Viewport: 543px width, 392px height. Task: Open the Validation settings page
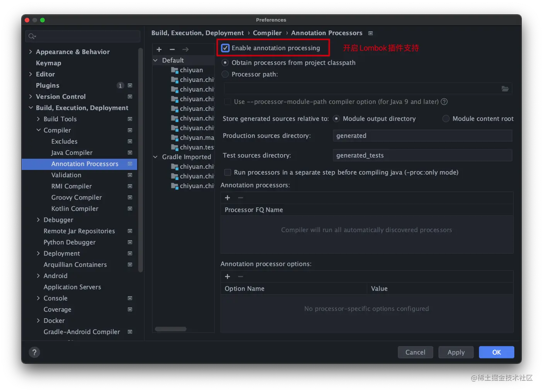tap(66, 175)
